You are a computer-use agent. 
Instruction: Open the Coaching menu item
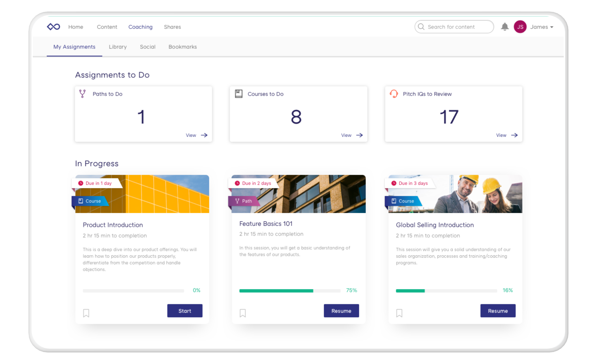[140, 27]
